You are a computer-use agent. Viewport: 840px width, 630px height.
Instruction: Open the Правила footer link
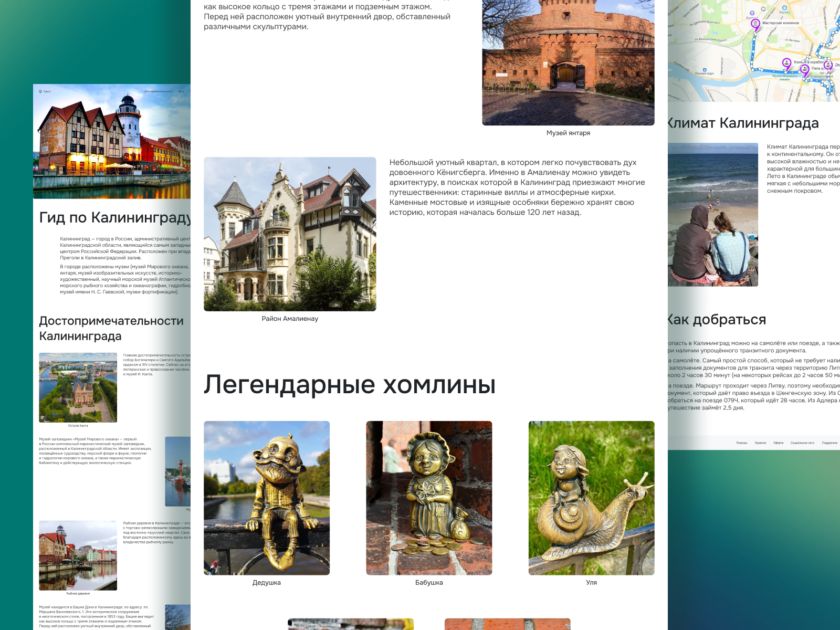(760, 443)
